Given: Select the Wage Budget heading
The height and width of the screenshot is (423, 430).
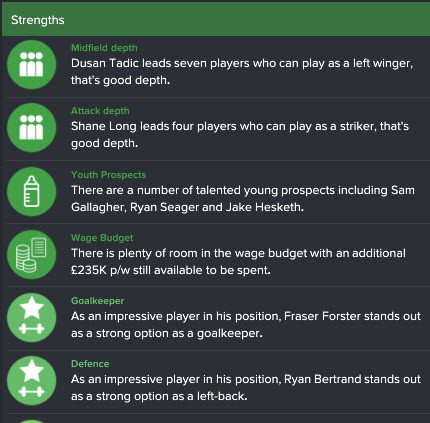Looking at the screenshot, I should point(102,238).
